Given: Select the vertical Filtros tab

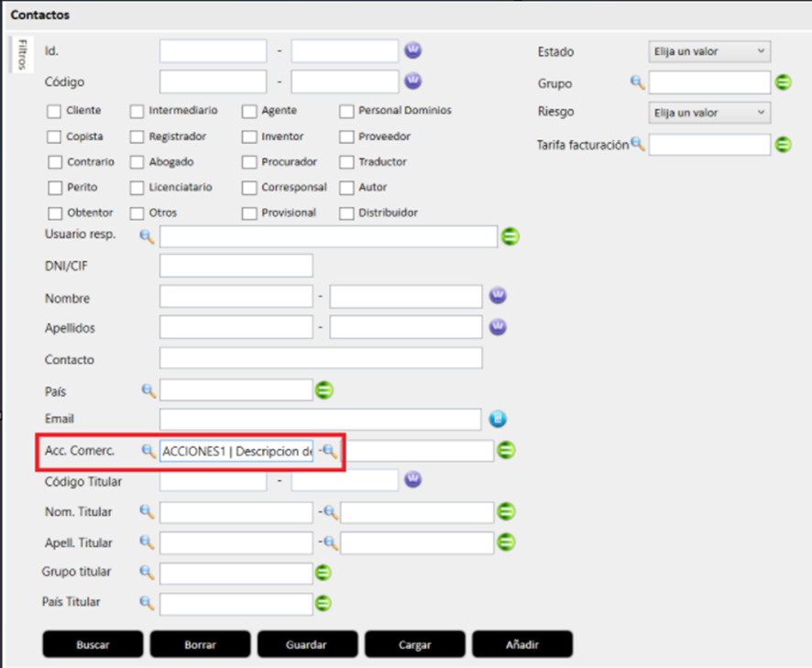Looking at the screenshot, I should 20,57.
